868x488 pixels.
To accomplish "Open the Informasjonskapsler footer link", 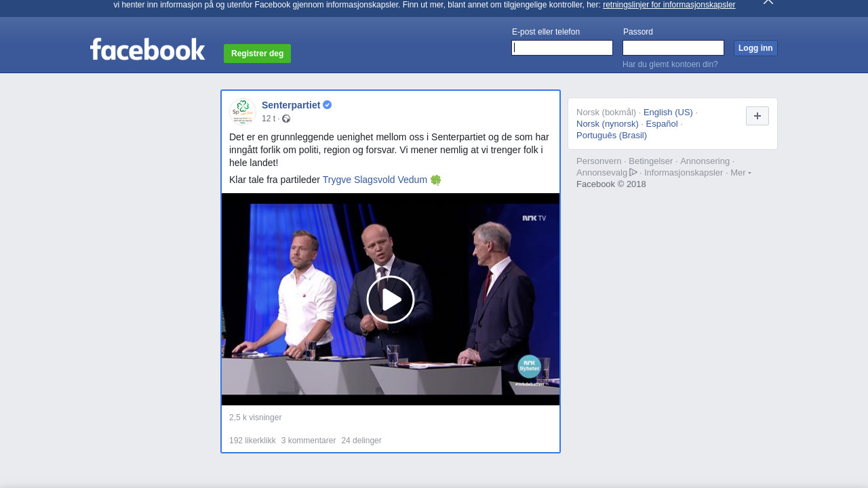I will point(684,173).
